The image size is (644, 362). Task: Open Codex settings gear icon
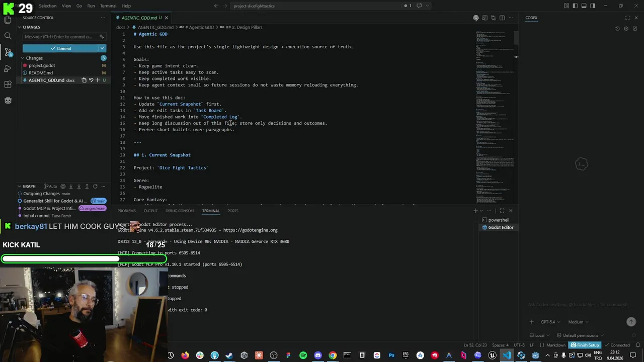pyautogui.click(x=626, y=29)
